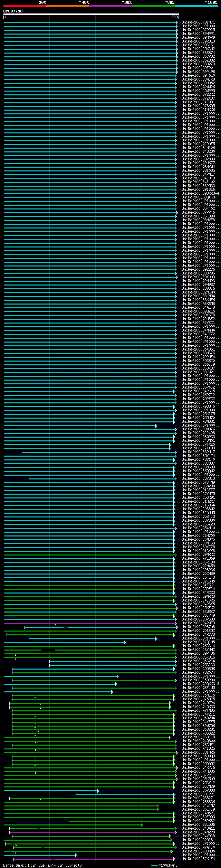Screen dimensions: 221x868
Task: Open hit UniRef100_A7P925
Action: [198, 30]
